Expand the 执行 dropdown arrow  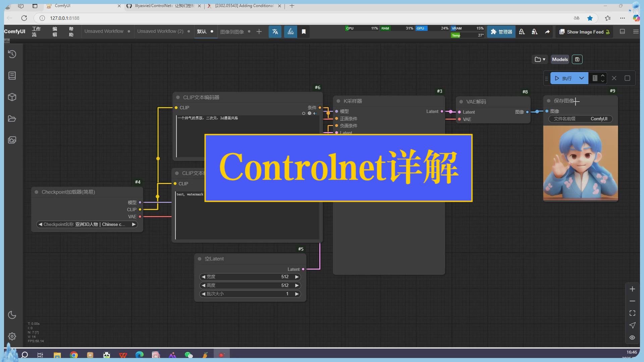(x=582, y=78)
